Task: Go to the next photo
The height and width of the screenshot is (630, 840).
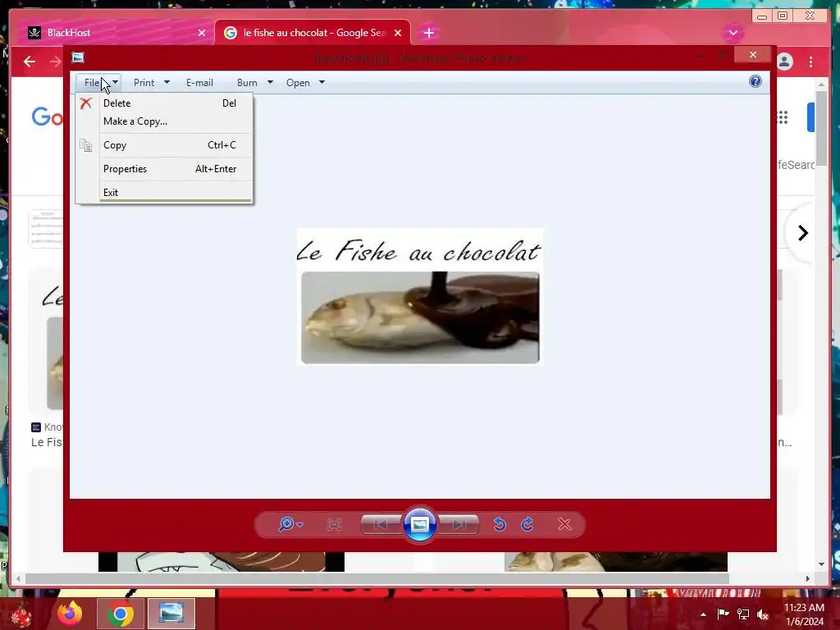Action: pyautogui.click(x=459, y=524)
